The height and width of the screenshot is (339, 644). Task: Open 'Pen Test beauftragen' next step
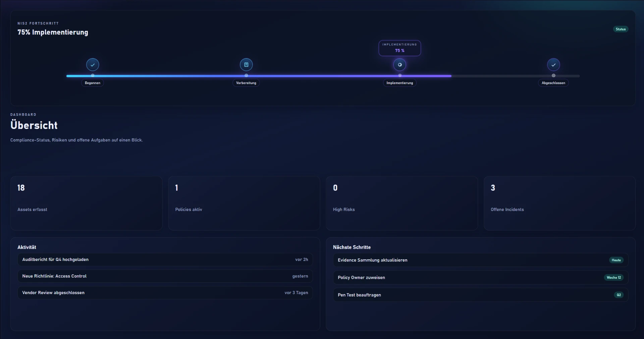pyautogui.click(x=481, y=295)
